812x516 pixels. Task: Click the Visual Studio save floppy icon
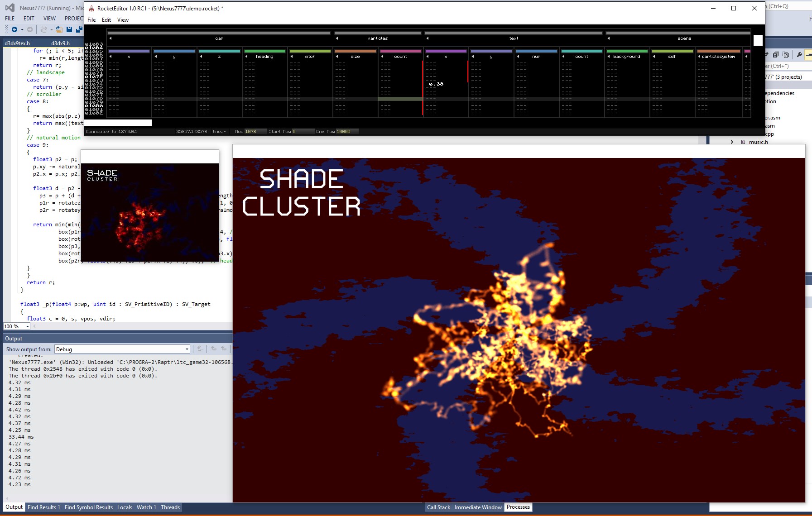[69, 29]
